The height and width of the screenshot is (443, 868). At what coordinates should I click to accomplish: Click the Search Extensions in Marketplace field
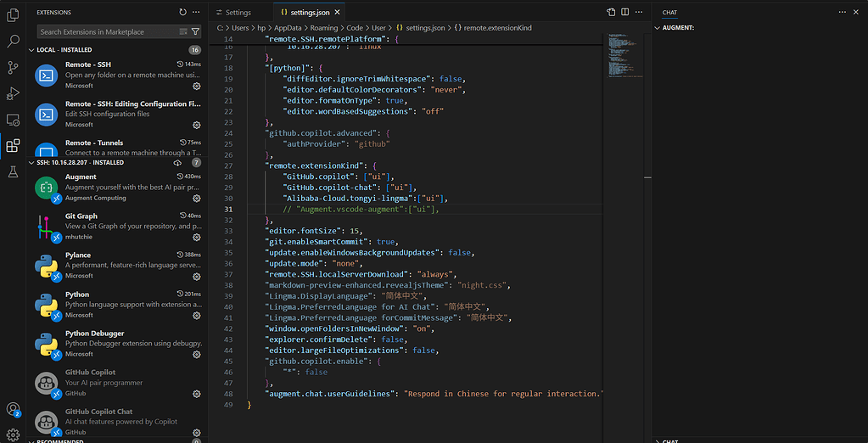(x=108, y=31)
